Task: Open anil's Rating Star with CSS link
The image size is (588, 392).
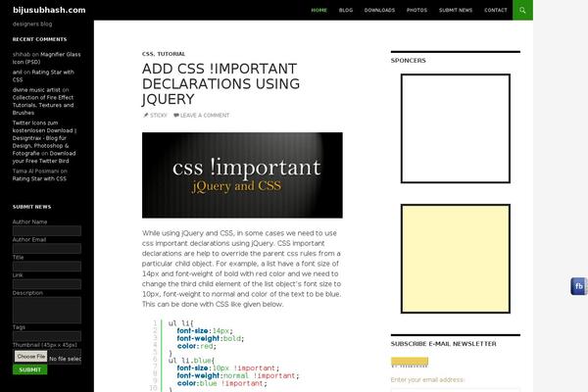Action: 43,75
